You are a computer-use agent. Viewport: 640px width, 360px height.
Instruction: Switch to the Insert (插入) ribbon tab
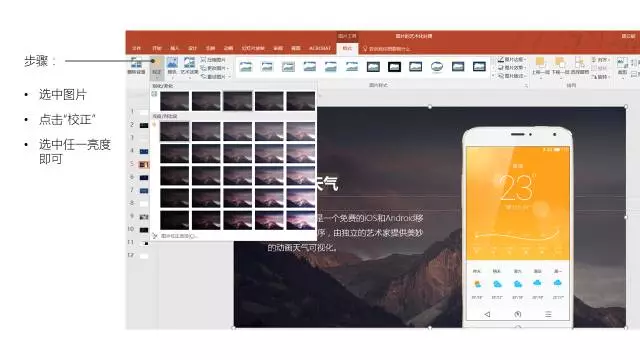tap(175, 48)
